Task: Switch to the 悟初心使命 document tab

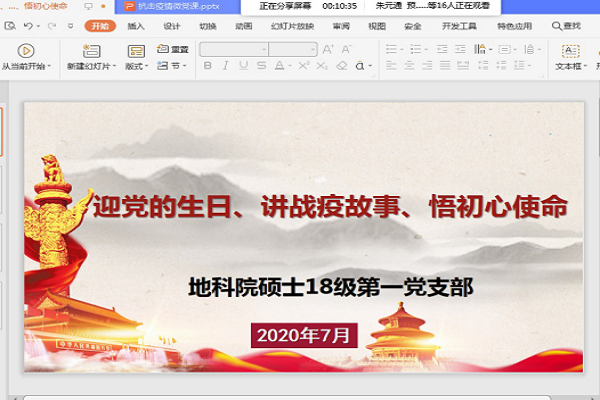Action: click(45, 6)
